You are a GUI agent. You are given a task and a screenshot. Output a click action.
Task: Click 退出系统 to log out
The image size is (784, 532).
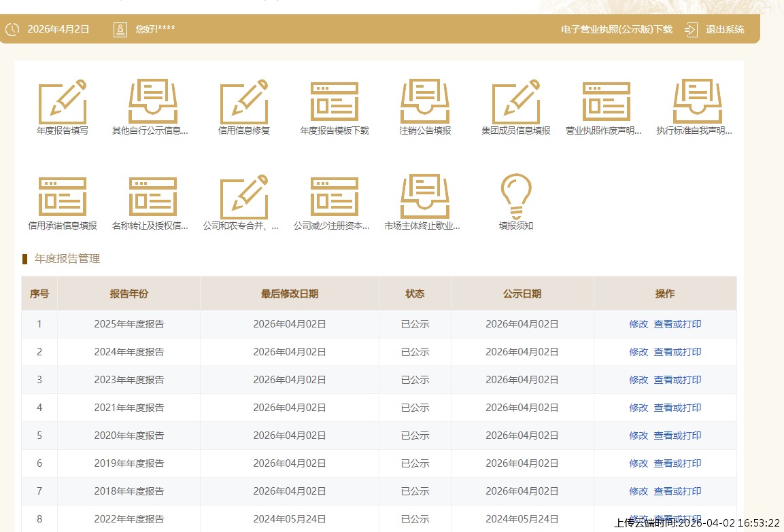coord(725,29)
